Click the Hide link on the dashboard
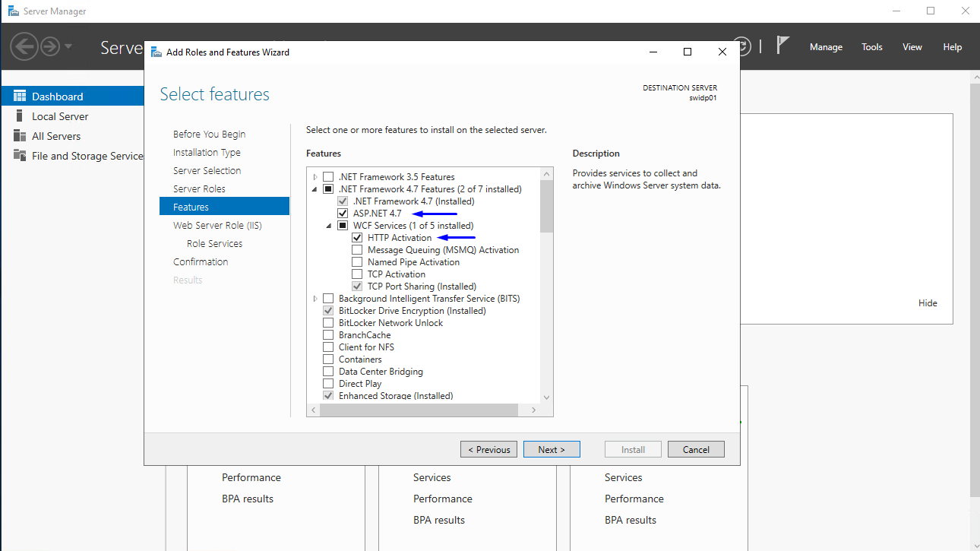 coord(928,303)
